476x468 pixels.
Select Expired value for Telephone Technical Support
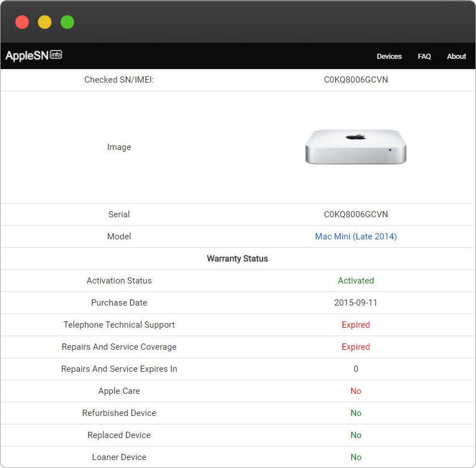[356, 325]
